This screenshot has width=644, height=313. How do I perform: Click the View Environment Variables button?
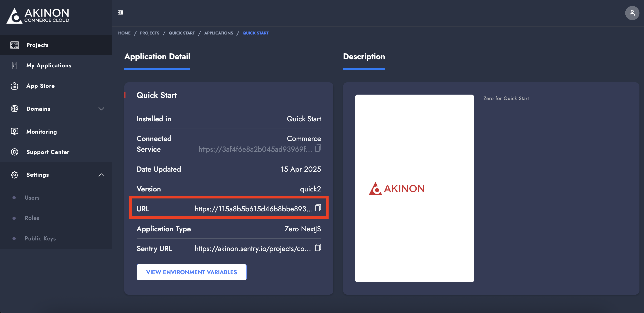tap(192, 272)
